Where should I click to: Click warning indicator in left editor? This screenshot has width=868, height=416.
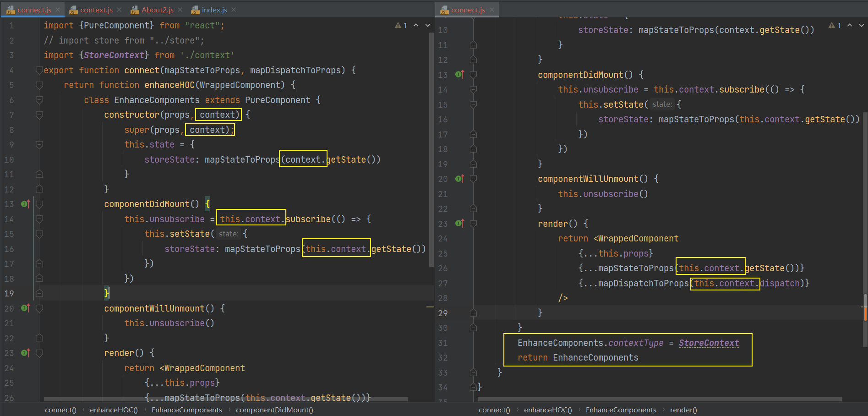[401, 26]
